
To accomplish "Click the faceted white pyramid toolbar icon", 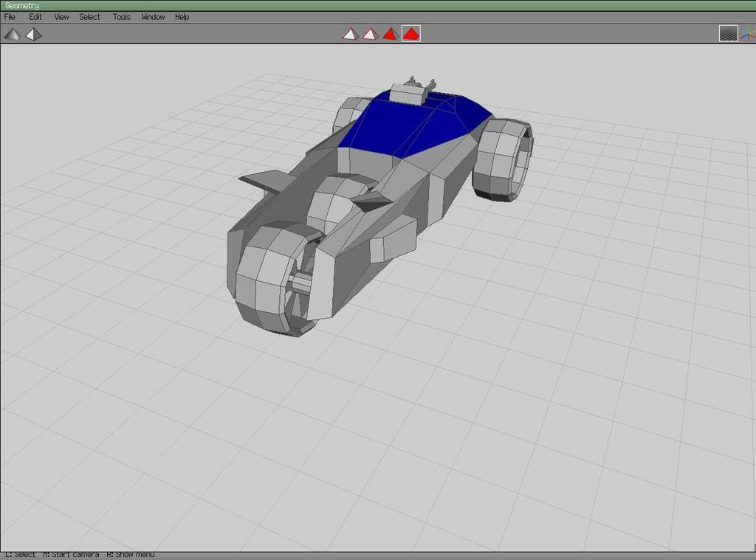I will 34,34.
